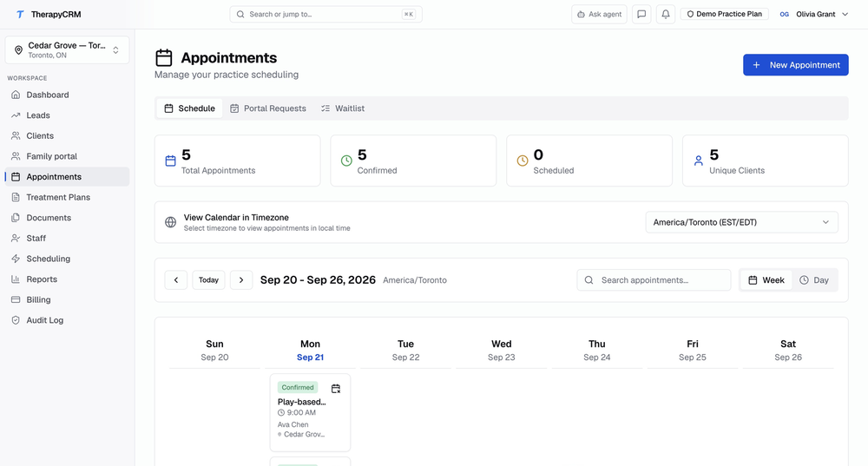Screen dimensions: 868x466
Task: Open Audit Log in sidebar
Action: [67, 320]
